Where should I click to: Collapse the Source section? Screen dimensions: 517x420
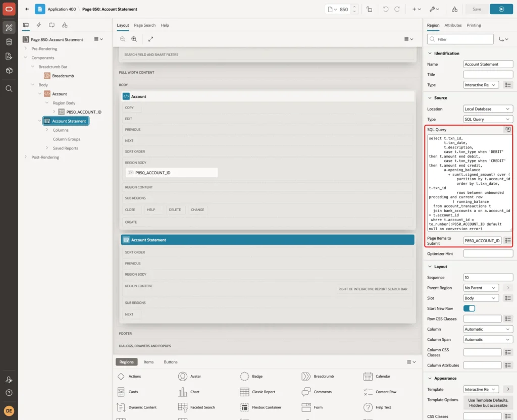coord(430,97)
